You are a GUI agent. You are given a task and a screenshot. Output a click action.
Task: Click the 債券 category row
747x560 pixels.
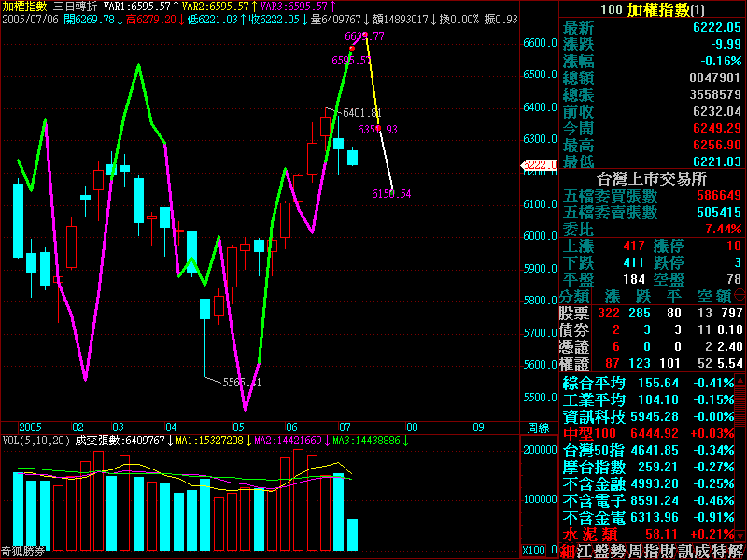pos(652,329)
